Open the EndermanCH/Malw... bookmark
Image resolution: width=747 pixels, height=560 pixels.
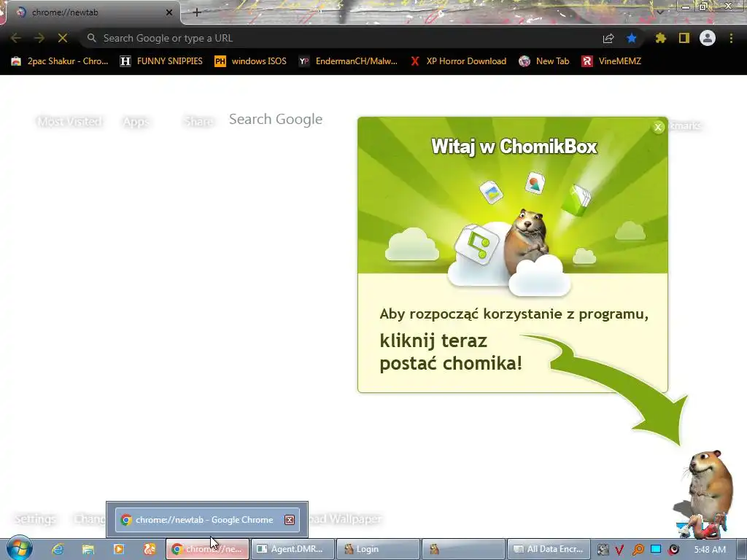coord(348,61)
